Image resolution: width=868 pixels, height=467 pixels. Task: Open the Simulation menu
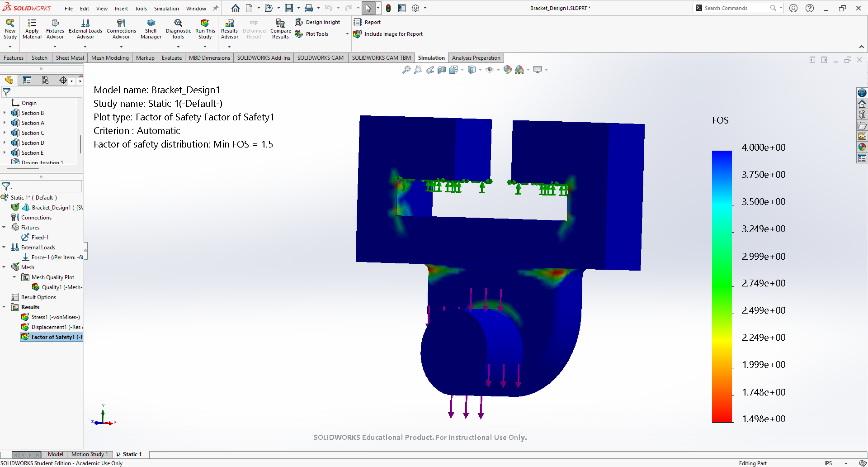pos(166,9)
